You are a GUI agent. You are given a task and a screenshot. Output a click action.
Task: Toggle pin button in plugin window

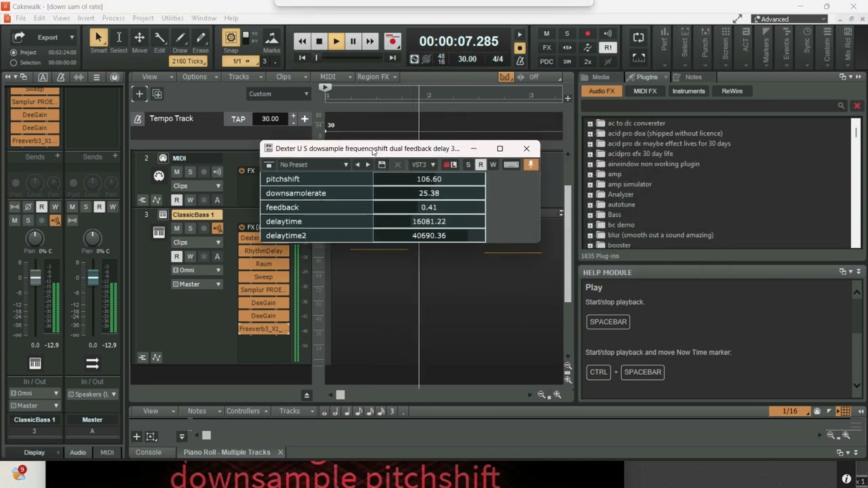point(530,165)
